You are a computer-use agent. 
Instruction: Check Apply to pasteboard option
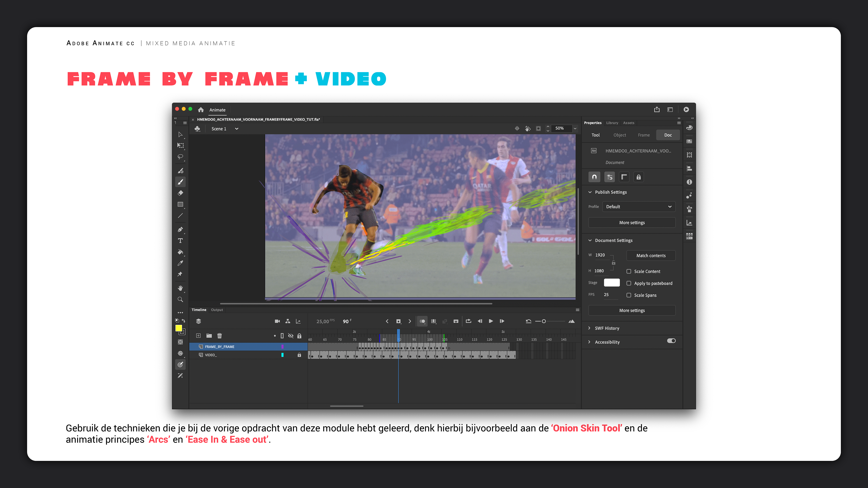pyautogui.click(x=629, y=283)
